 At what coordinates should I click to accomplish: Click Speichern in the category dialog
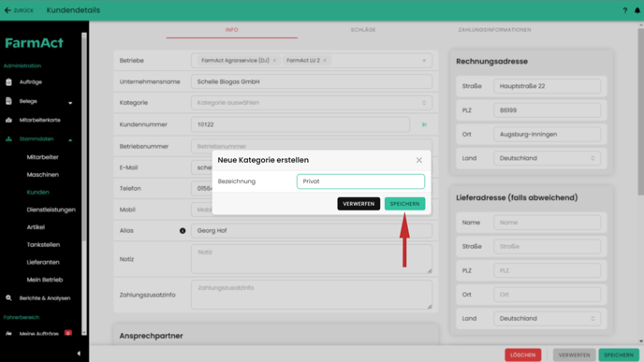pos(404,204)
